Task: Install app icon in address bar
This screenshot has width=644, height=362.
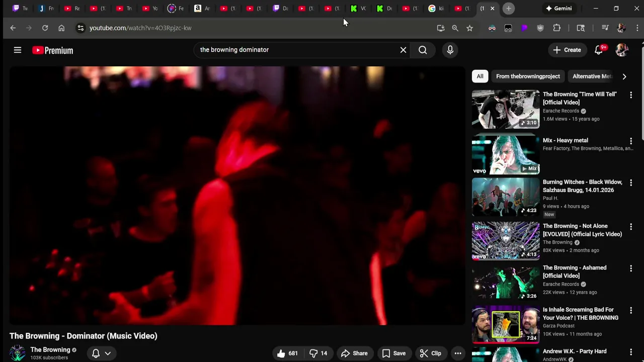Action: pyautogui.click(x=441, y=28)
